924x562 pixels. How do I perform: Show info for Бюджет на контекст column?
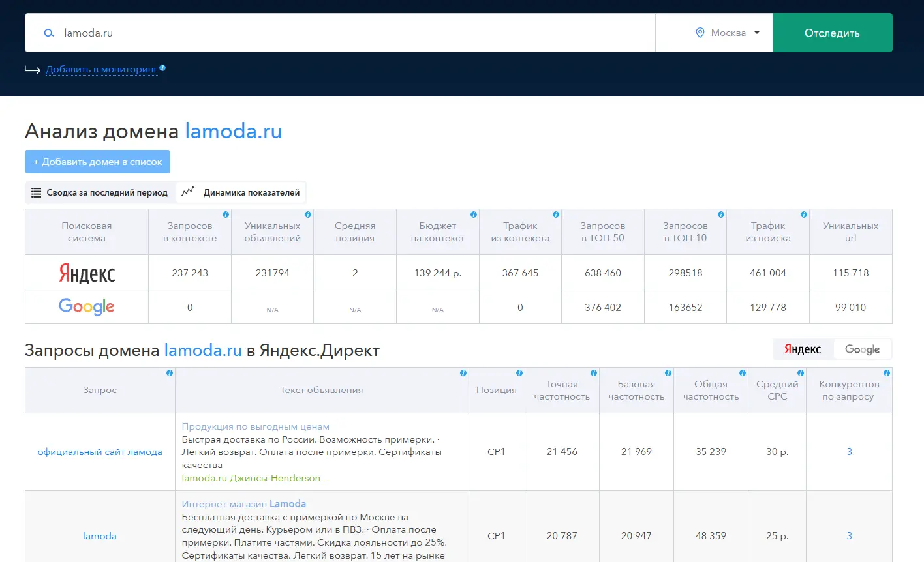(x=474, y=214)
